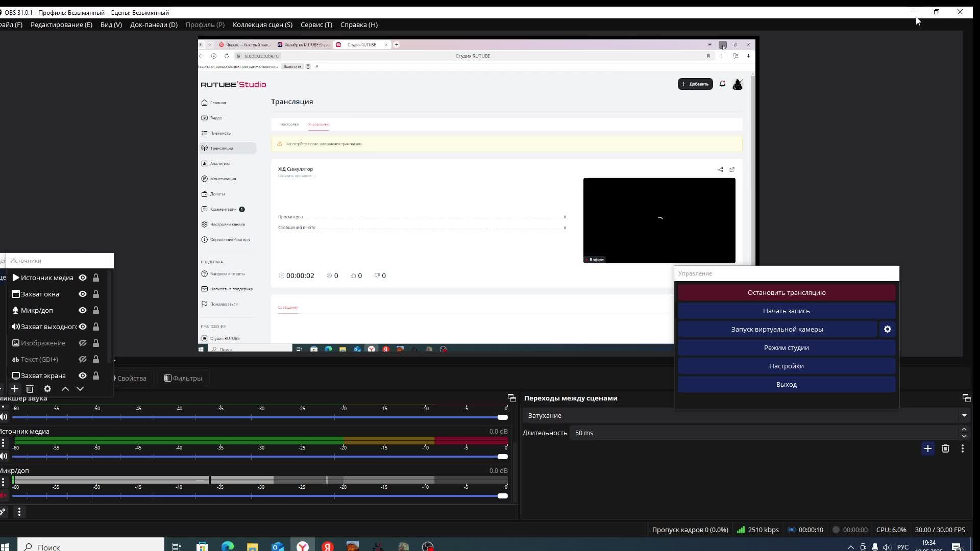
Task: Open the Справка (H) menu
Action: click(359, 24)
